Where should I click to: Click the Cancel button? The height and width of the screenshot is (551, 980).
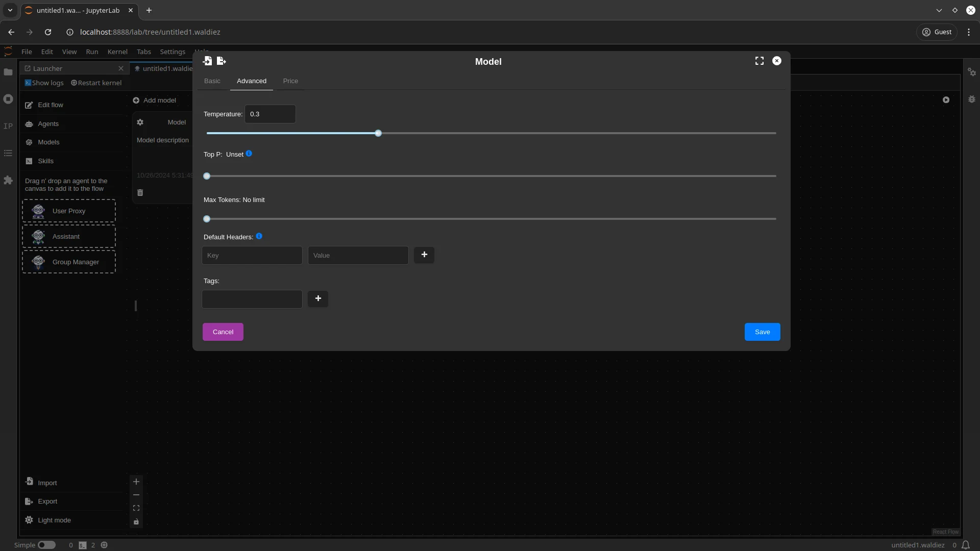pyautogui.click(x=224, y=332)
